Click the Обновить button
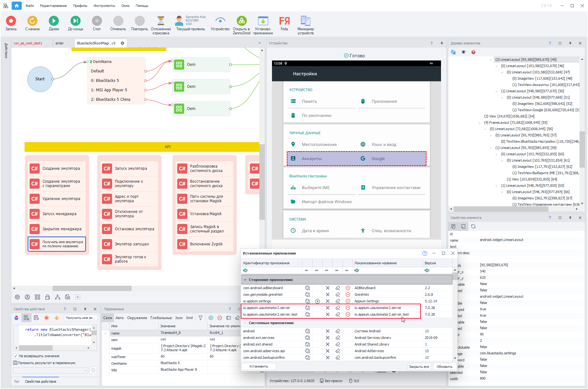This screenshot has width=588, height=389. [x=444, y=367]
